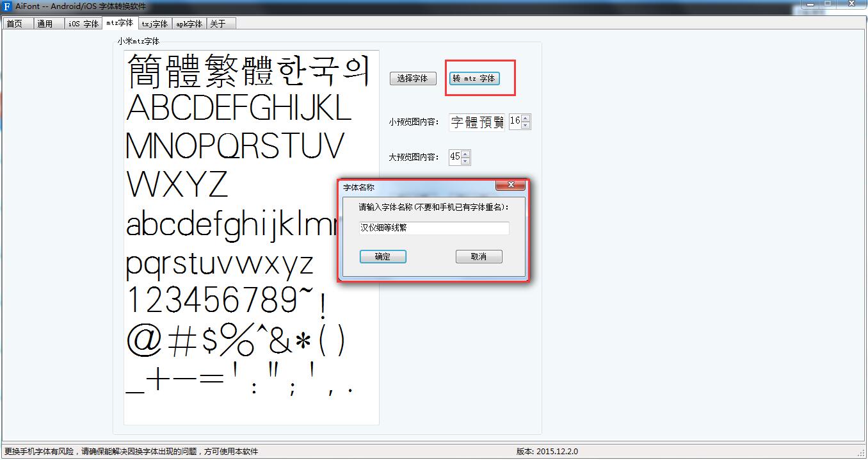
Task: Increase 大预览图内容 value above 45
Action: coord(465,153)
